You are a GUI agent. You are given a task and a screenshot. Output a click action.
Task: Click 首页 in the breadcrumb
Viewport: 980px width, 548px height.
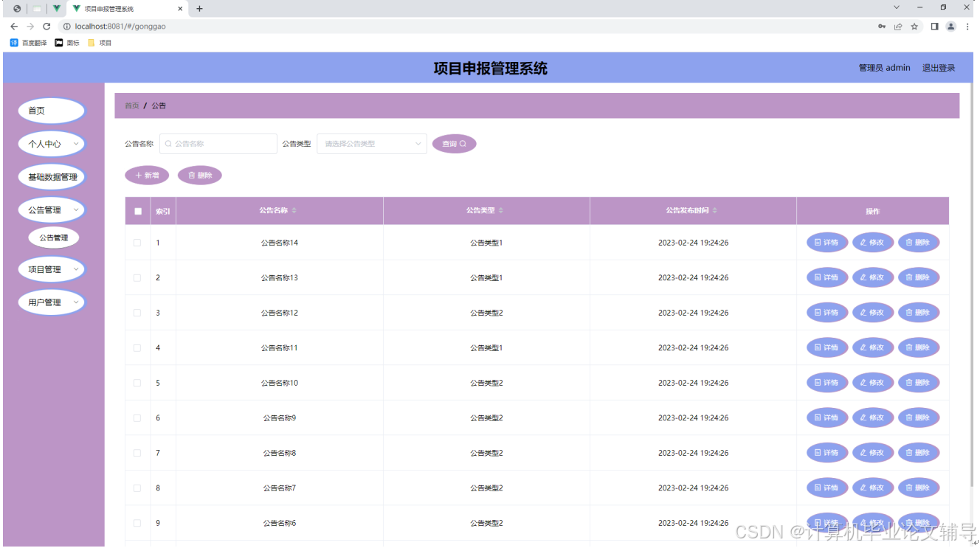pyautogui.click(x=131, y=105)
